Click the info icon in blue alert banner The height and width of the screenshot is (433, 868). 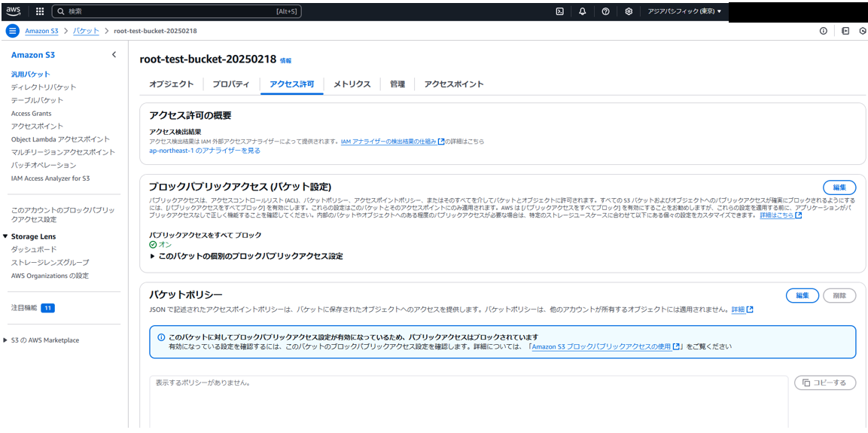(161, 337)
